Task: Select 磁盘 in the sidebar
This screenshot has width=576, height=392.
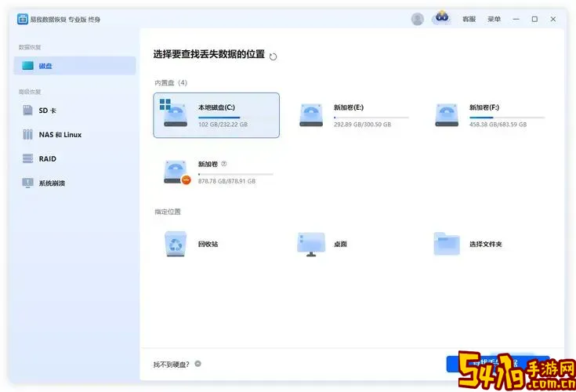Action: pos(74,66)
